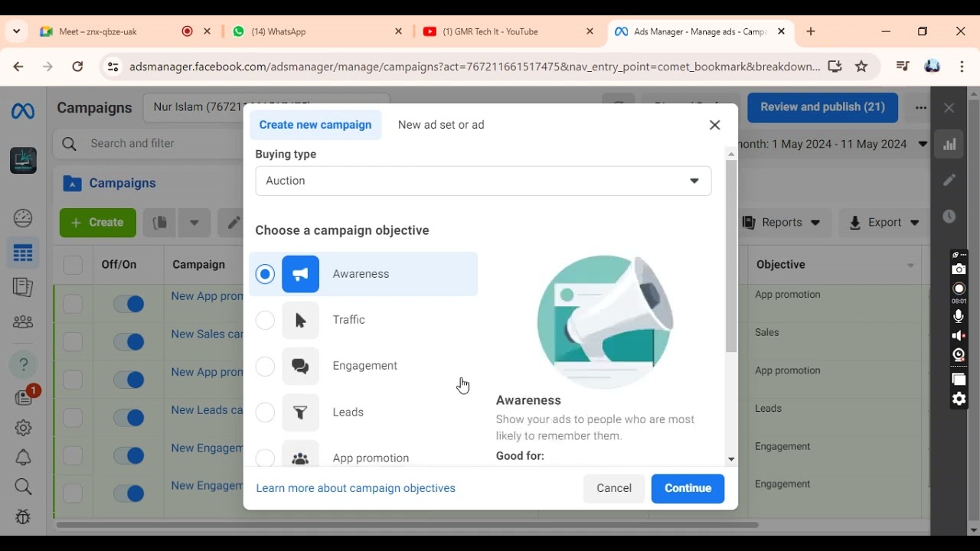Image resolution: width=980 pixels, height=551 pixels.
Task: Open the Notifications bell icon
Action: [23, 458]
